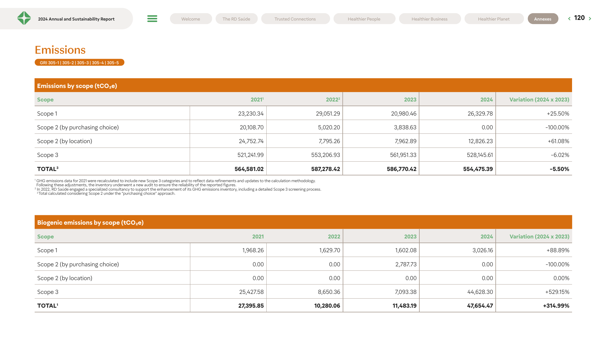Click the value 561,951.33
This screenshot has width=607, height=364.
[403, 155]
